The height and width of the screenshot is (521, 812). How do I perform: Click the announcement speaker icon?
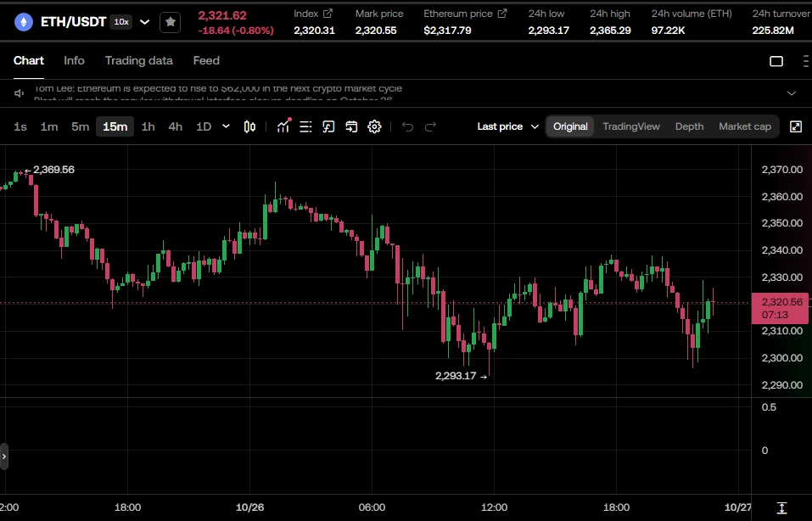(20, 93)
